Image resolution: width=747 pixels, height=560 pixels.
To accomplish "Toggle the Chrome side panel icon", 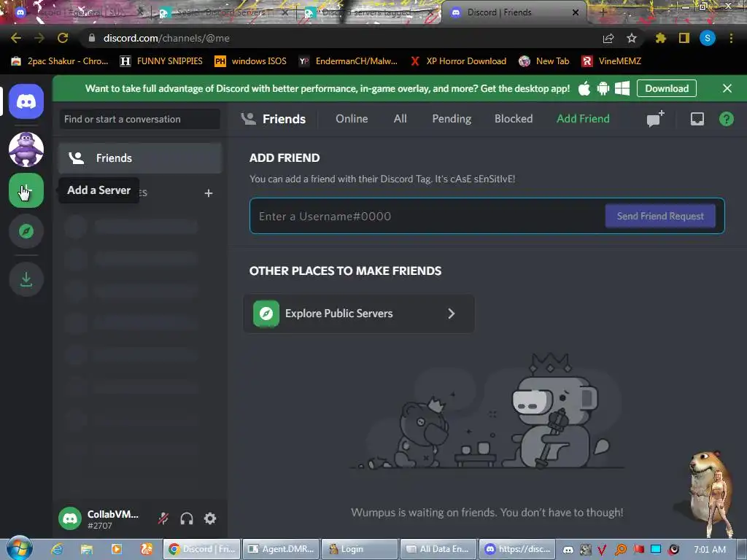I will 684,38.
